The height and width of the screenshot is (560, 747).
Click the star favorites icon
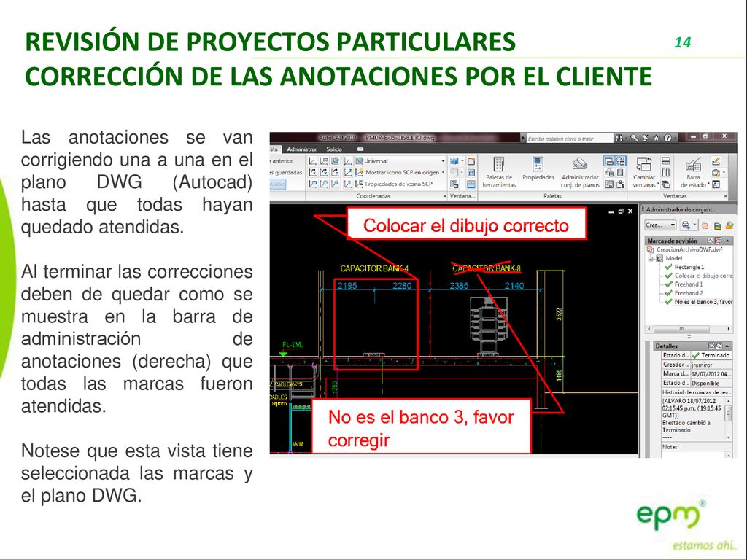tap(657, 138)
